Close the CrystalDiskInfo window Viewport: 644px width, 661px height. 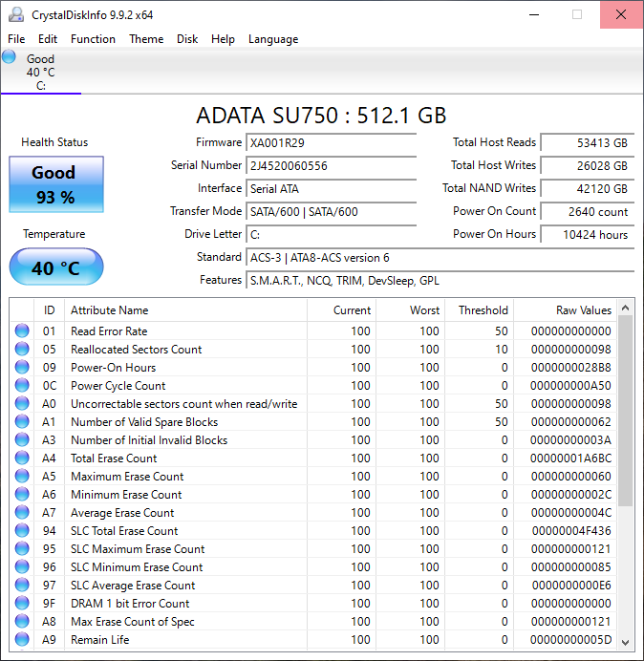coord(621,14)
